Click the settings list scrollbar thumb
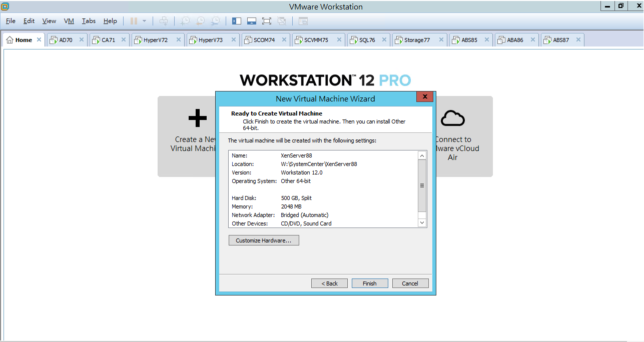Screen dimensions: 644x342 coord(422,185)
